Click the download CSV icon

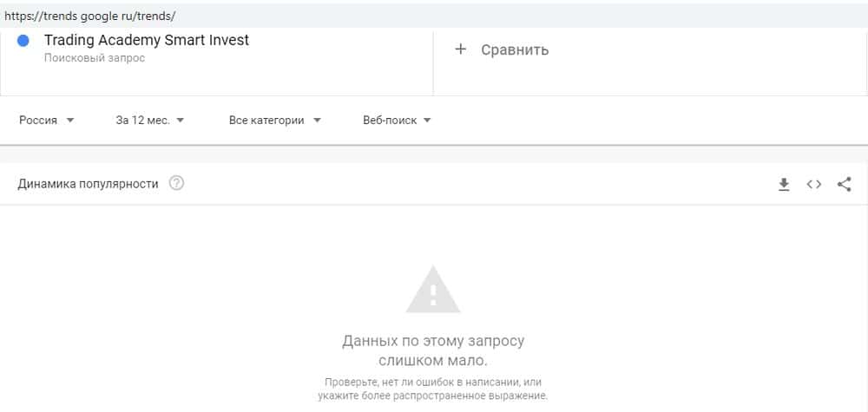pyautogui.click(x=784, y=184)
